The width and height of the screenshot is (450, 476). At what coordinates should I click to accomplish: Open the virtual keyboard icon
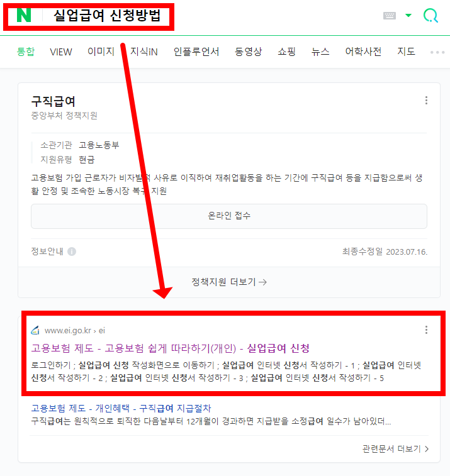click(x=389, y=16)
